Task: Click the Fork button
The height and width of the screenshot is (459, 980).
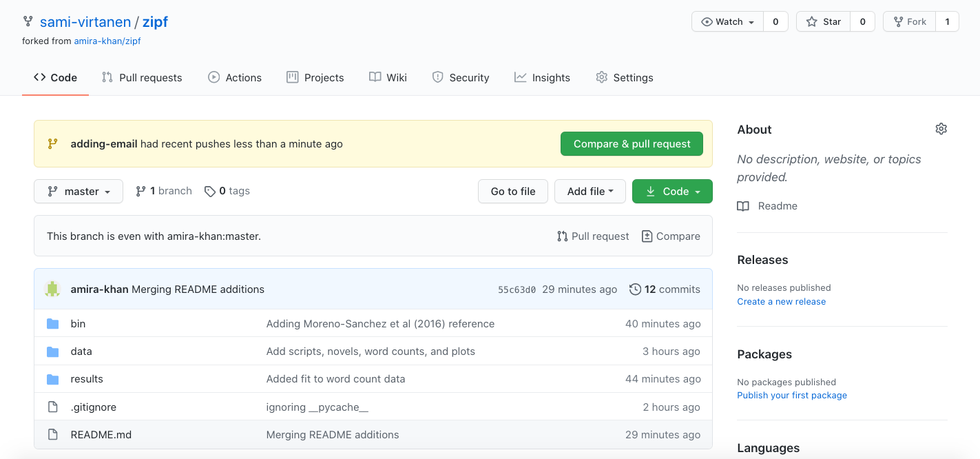Action: click(x=910, y=22)
